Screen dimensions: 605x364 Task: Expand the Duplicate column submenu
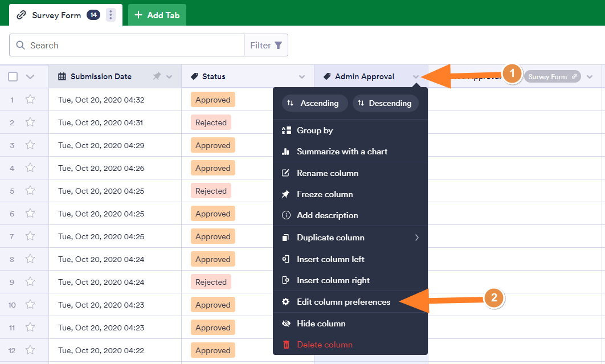416,238
